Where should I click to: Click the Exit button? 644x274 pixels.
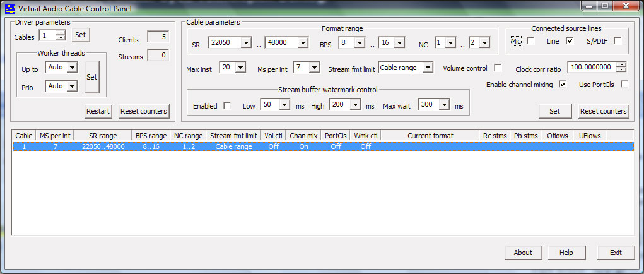click(x=616, y=253)
